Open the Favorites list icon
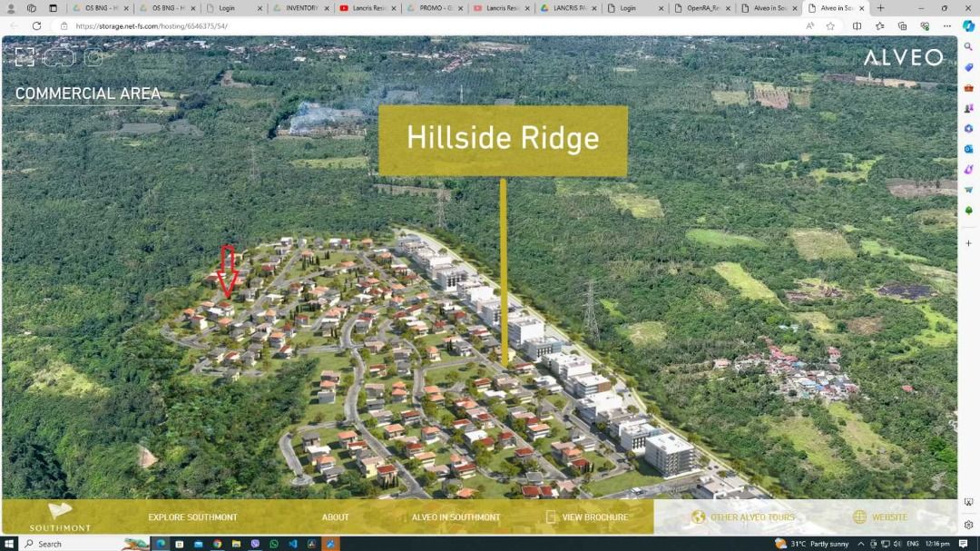This screenshot has width=980, height=551. click(x=880, y=26)
